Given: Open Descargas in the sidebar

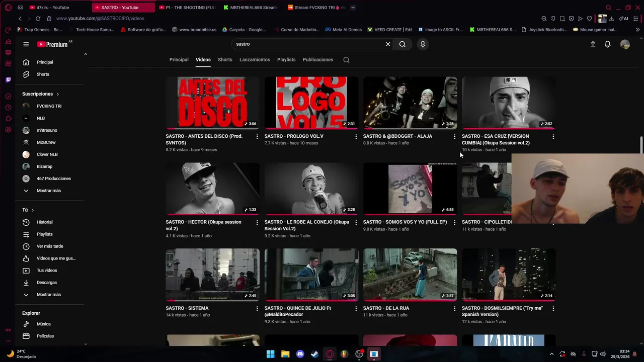Looking at the screenshot, I should (47, 283).
